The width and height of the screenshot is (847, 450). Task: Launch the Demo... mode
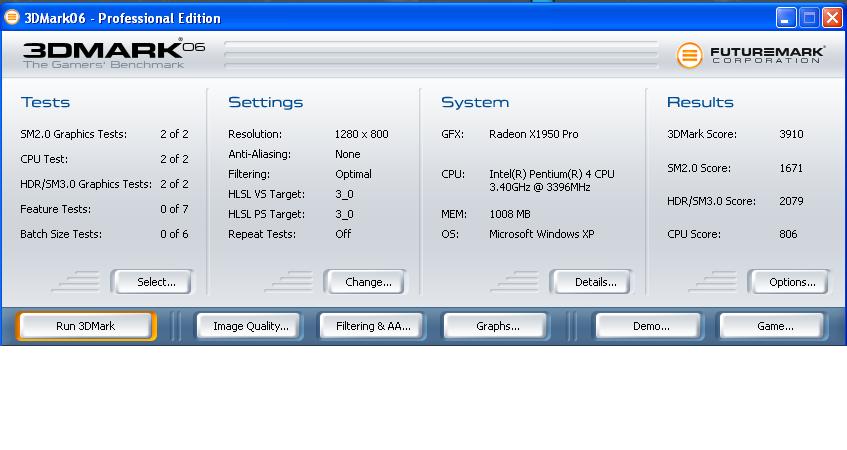click(x=649, y=326)
